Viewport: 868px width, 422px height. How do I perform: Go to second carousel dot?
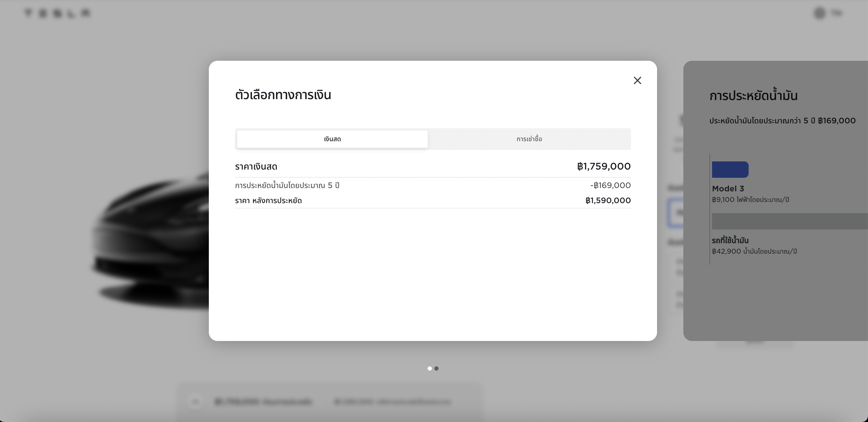pyautogui.click(x=436, y=368)
